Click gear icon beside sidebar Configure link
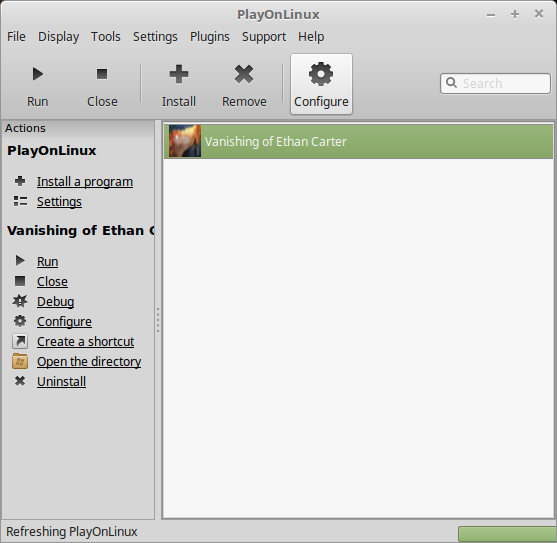 pyautogui.click(x=20, y=321)
